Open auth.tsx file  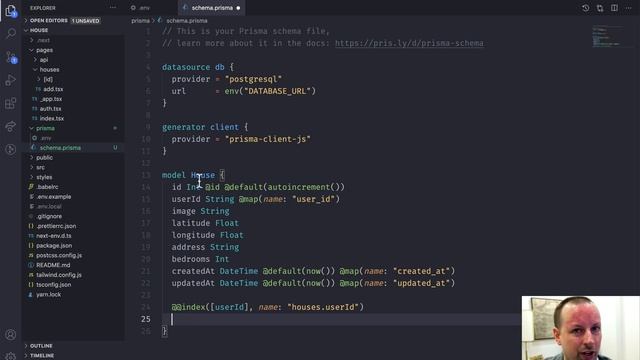tap(50, 109)
